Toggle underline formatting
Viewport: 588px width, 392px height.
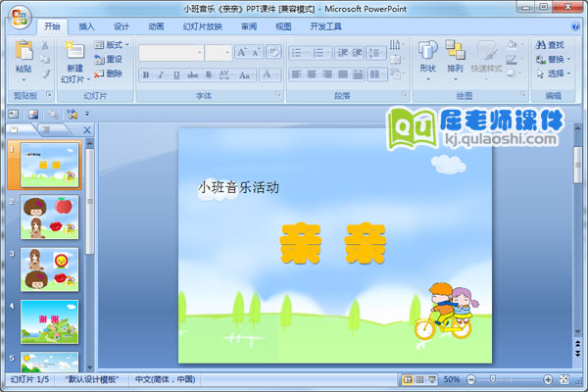coord(176,75)
